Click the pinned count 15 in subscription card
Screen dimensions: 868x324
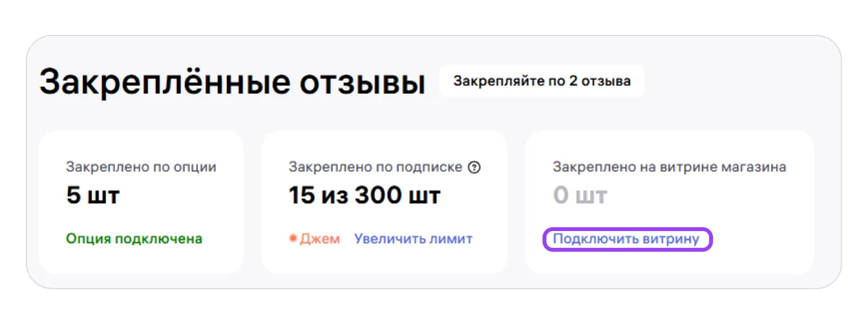point(302,196)
